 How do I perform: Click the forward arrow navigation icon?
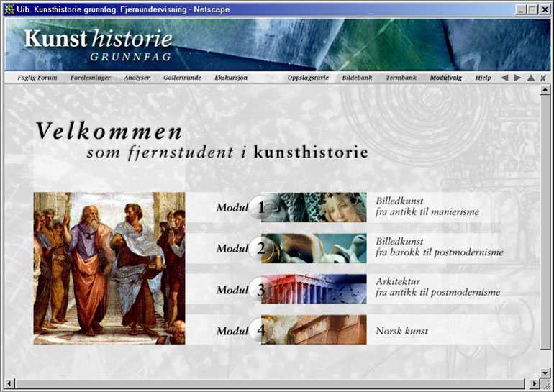click(x=517, y=78)
